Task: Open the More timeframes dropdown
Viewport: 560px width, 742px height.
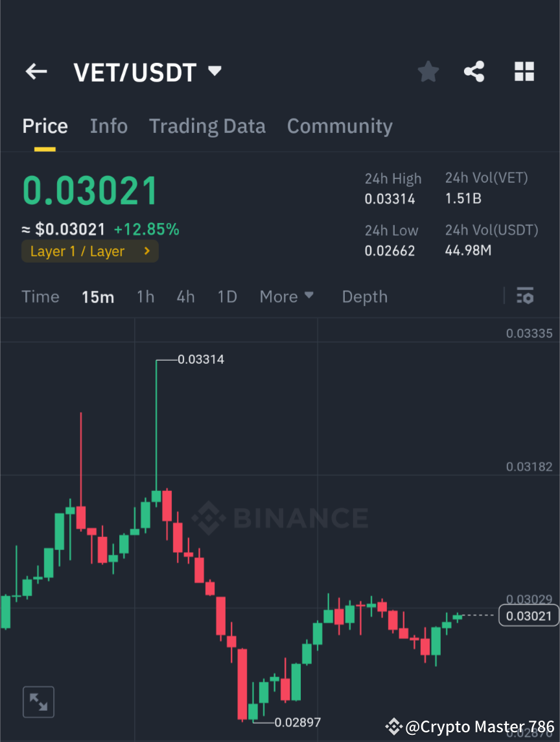Action: click(286, 296)
